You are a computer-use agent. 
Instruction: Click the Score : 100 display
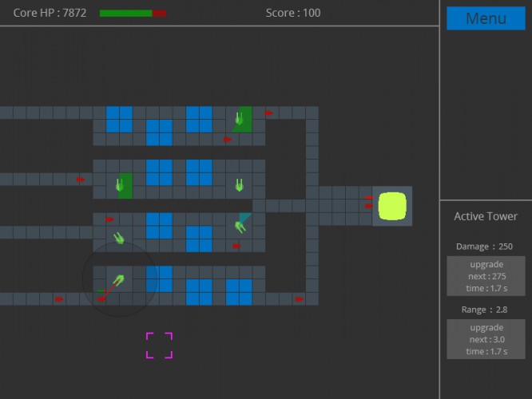(x=293, y=13)
